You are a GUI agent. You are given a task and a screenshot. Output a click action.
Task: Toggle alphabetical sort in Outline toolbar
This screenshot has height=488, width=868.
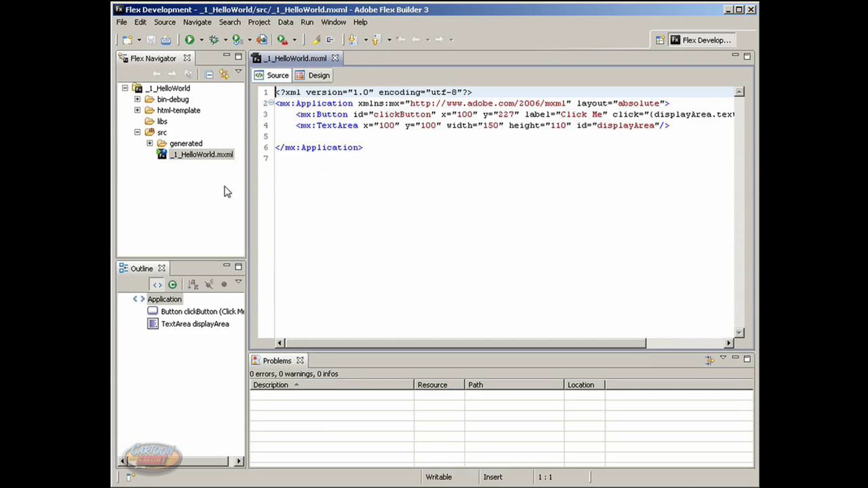(x=193, y=285)
